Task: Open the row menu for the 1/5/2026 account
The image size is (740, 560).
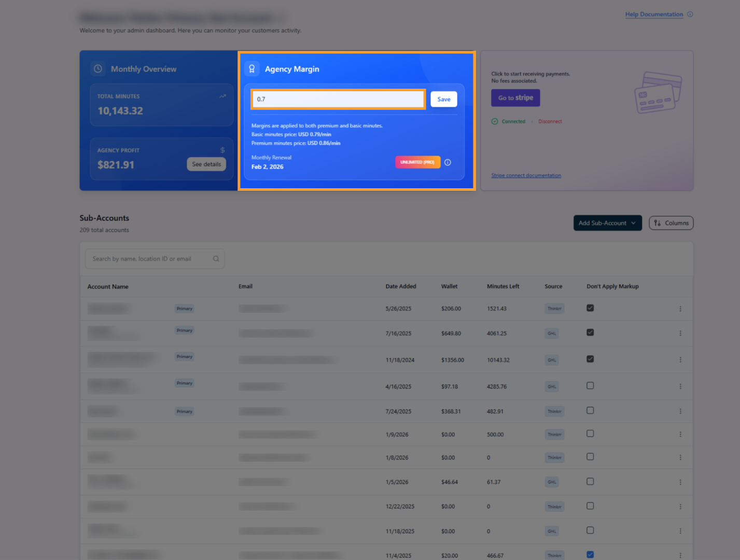Action: pos(680,482)
